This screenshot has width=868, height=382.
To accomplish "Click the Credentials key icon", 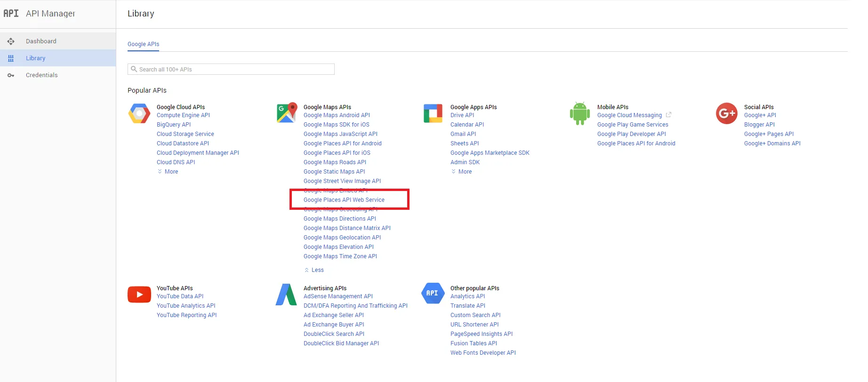I will pos(11,75).
